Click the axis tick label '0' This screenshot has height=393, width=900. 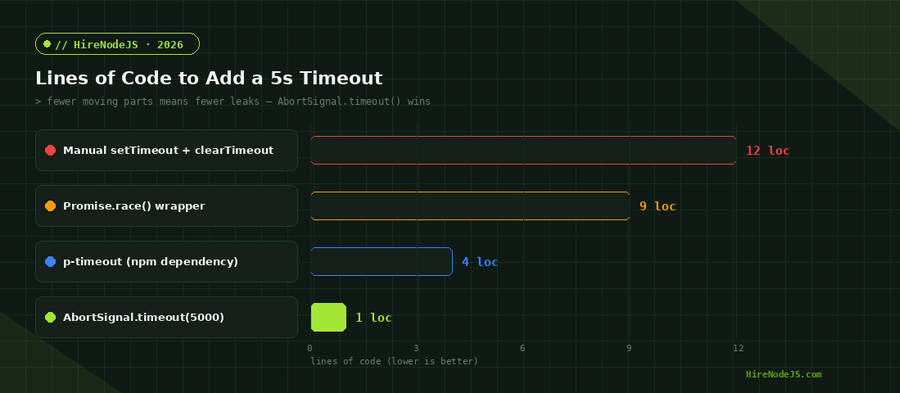click(x=310, y=348)
